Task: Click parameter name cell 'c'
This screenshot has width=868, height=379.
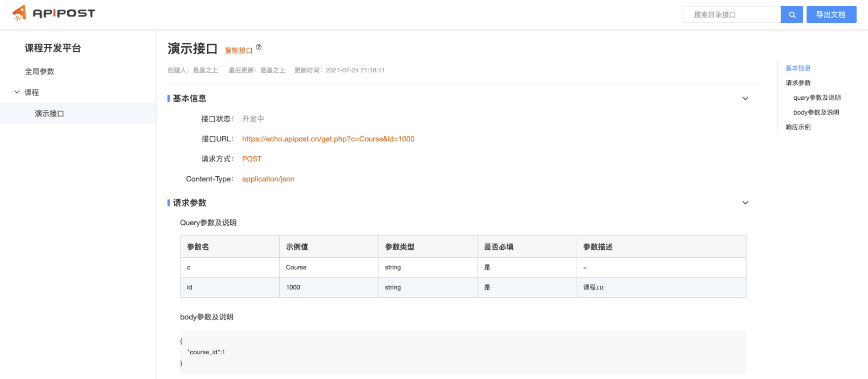Action: (x=230, y=268)
